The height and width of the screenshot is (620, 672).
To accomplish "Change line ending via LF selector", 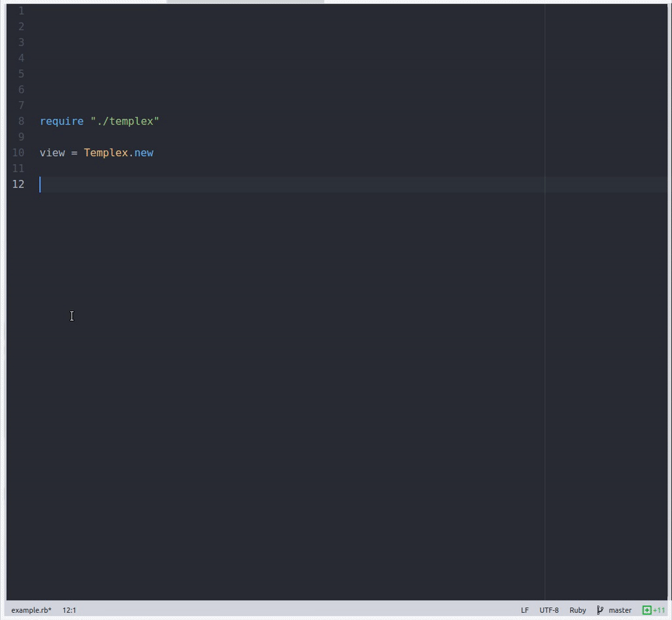I will [x=524, y=610].
